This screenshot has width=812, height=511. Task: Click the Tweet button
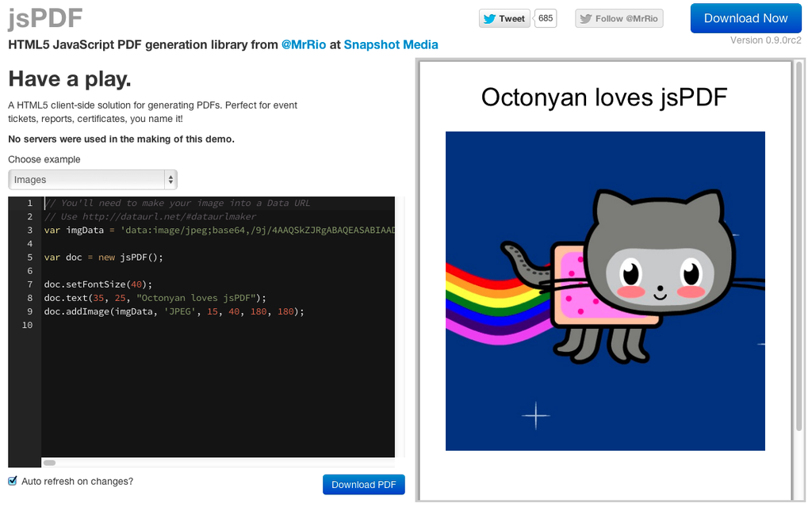[504, 19]
